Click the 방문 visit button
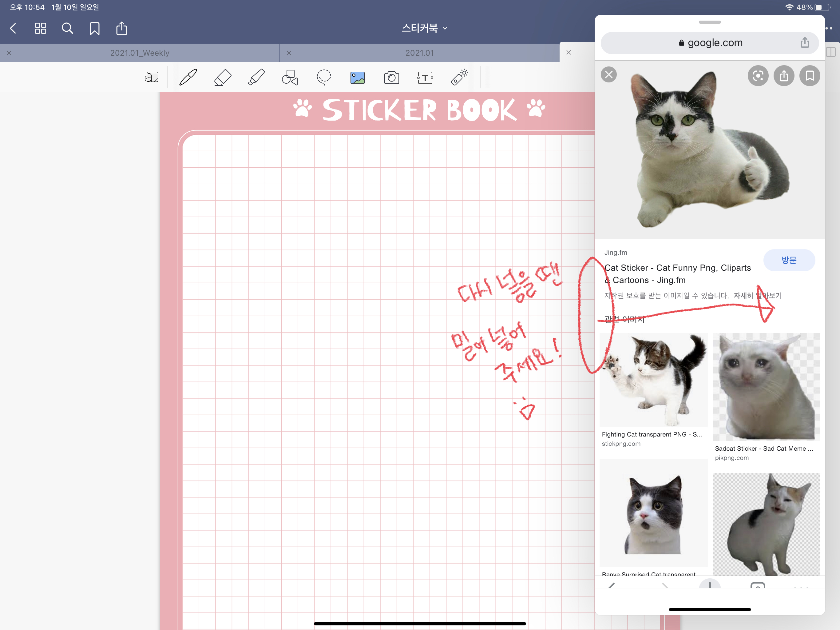This screenshot has width=840, height=630. [x=789, y=260]
